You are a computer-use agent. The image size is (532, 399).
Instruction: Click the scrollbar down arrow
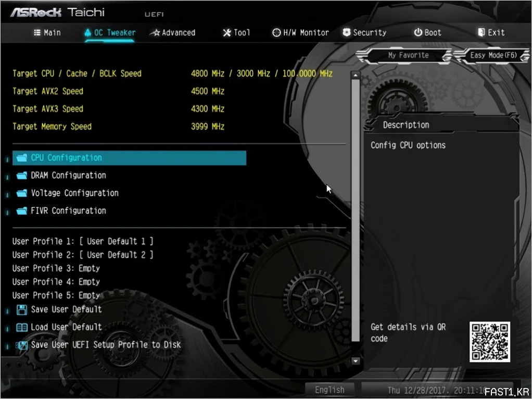click(x=356, y=360)
